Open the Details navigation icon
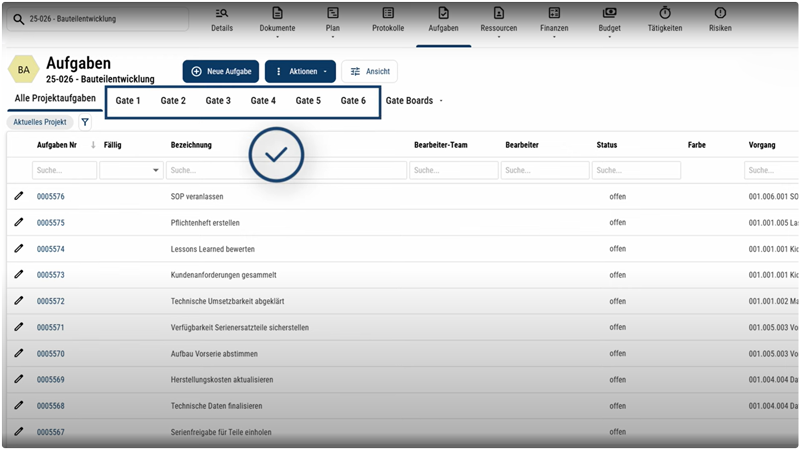Screen dimensions: 800x450 pos(222,13)
